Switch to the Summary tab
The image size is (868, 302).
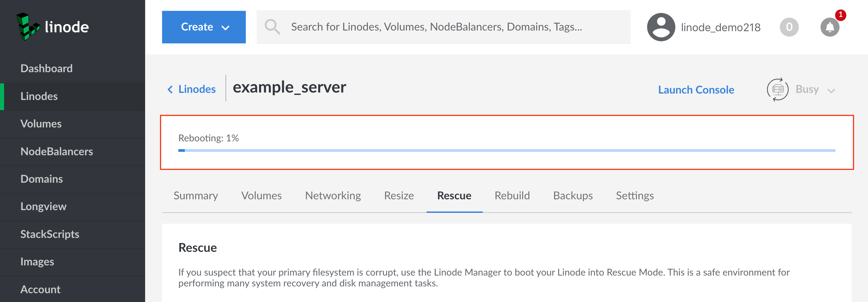click(196, 196)
